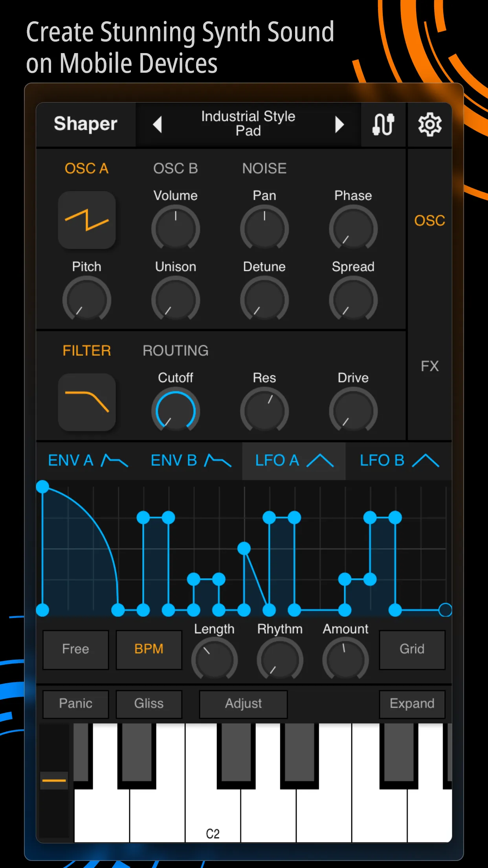Switch to the OSC B tab
The height and width of the screenshot is (868, 488).
coord(176,169)
